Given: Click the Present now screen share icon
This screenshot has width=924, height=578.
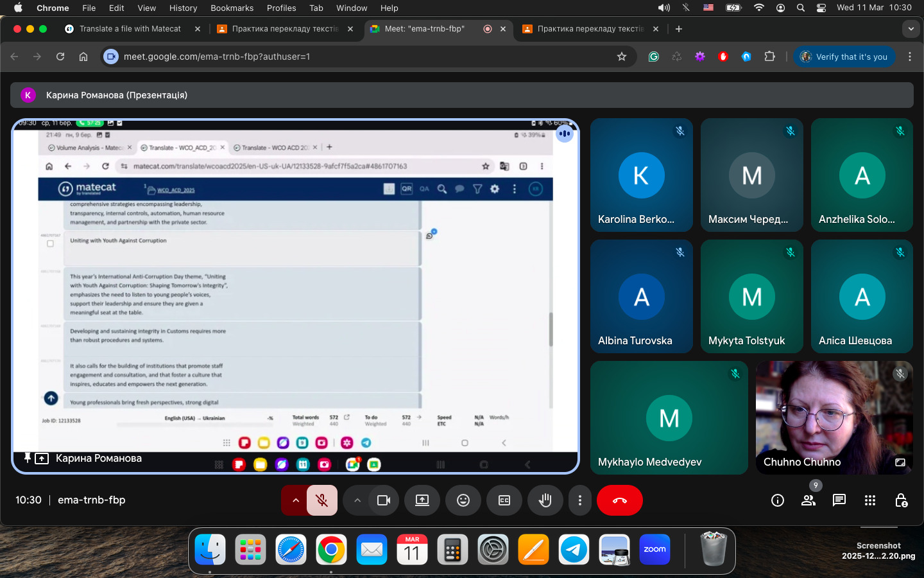Looking at the screenshot, I should tap(422, 500).
